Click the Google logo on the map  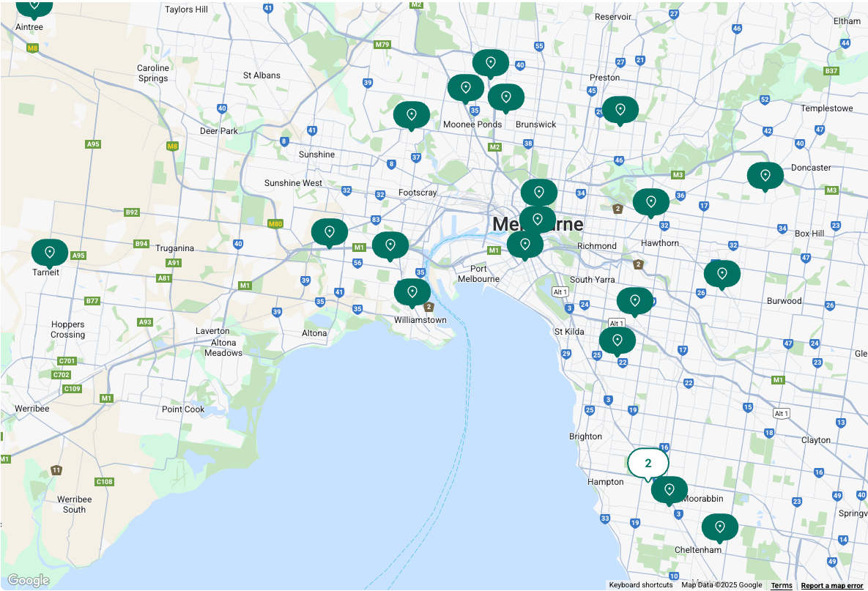(29, 580)
